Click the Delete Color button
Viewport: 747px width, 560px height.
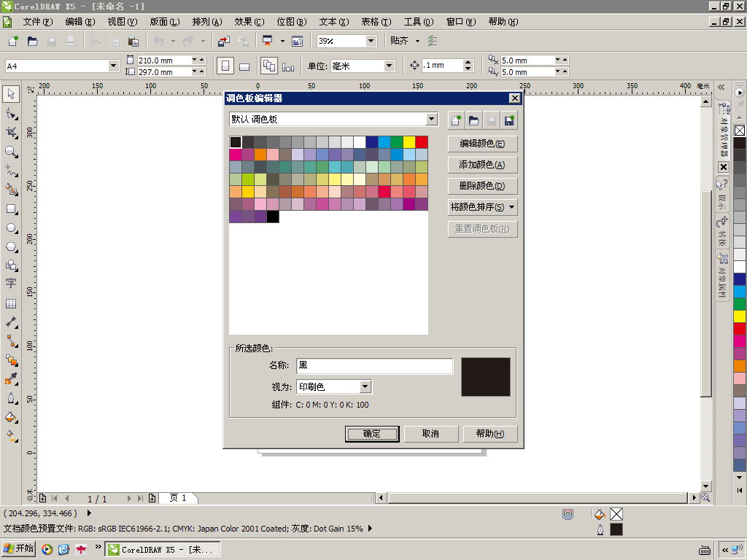[x=483, y=186]
